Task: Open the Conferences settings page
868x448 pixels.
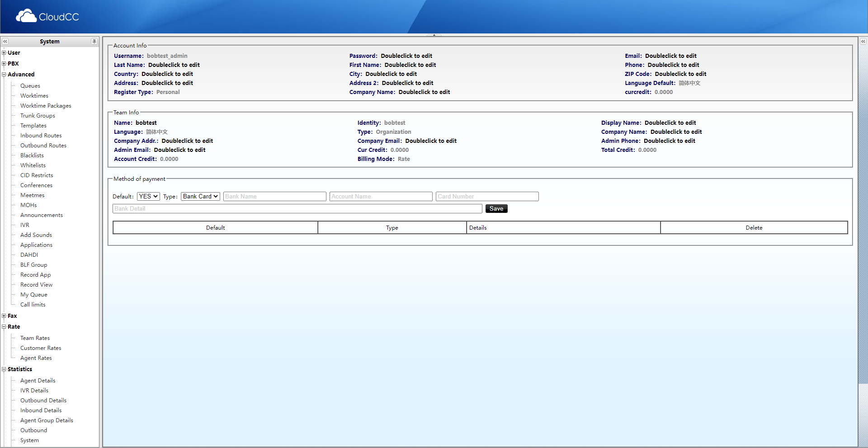Action: pyautogui.click(x=36, y=185)
